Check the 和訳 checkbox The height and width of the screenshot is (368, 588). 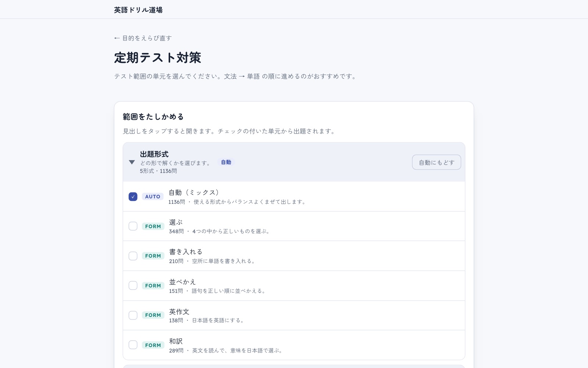(x=133, y=345)
